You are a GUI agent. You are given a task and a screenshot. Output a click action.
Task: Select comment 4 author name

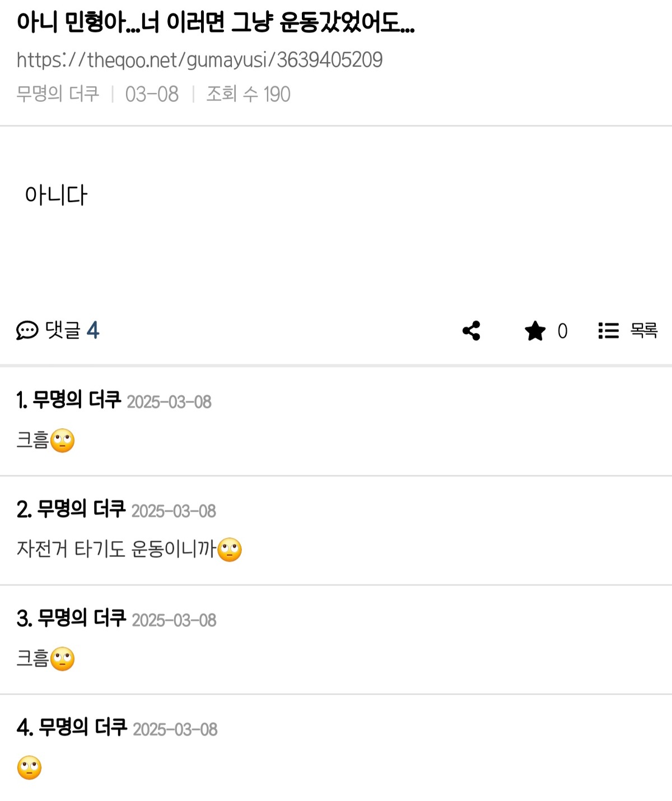83,727
